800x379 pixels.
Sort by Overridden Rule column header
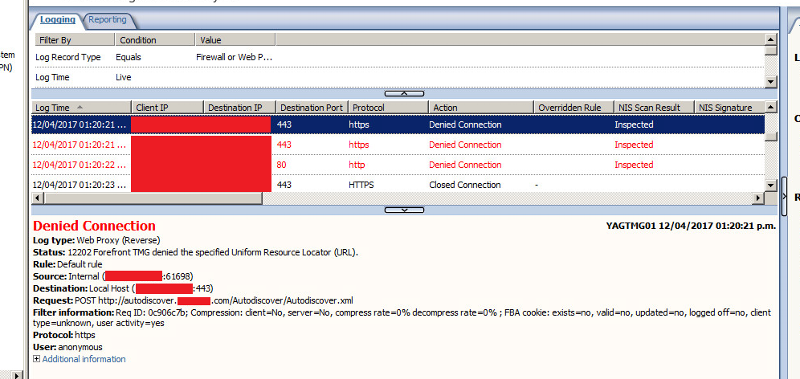[573, 108]
